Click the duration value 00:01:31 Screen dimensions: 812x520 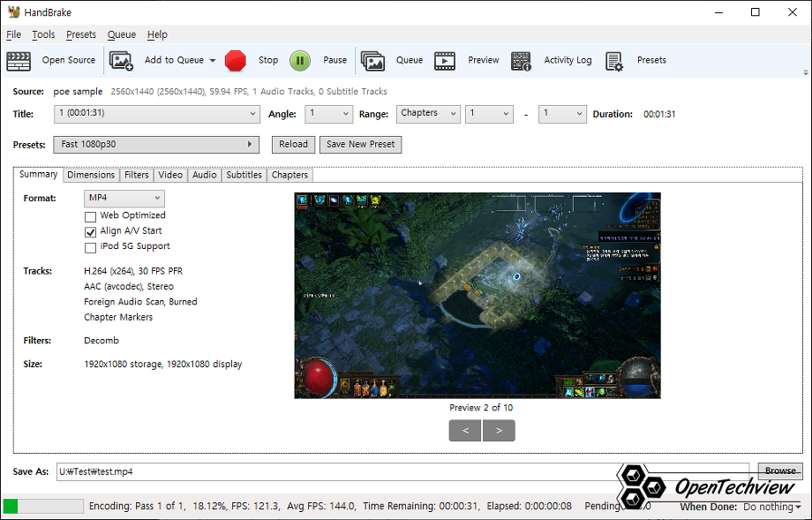[659, 115]
